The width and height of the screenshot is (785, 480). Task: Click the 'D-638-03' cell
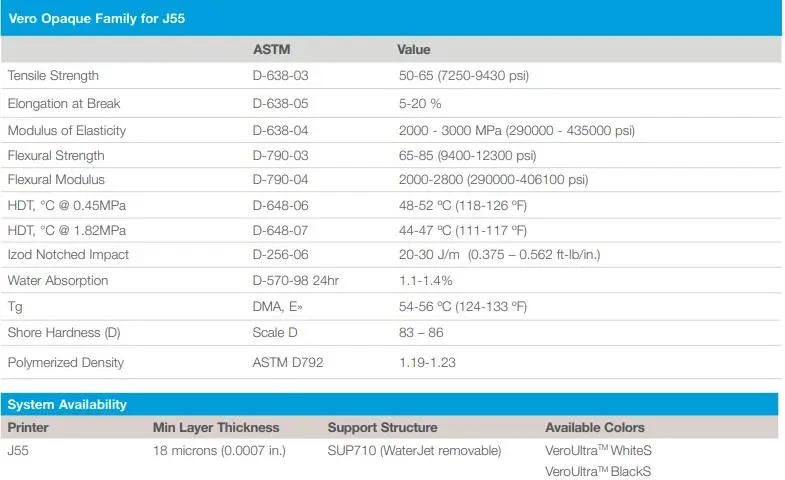tap(280, 76)
